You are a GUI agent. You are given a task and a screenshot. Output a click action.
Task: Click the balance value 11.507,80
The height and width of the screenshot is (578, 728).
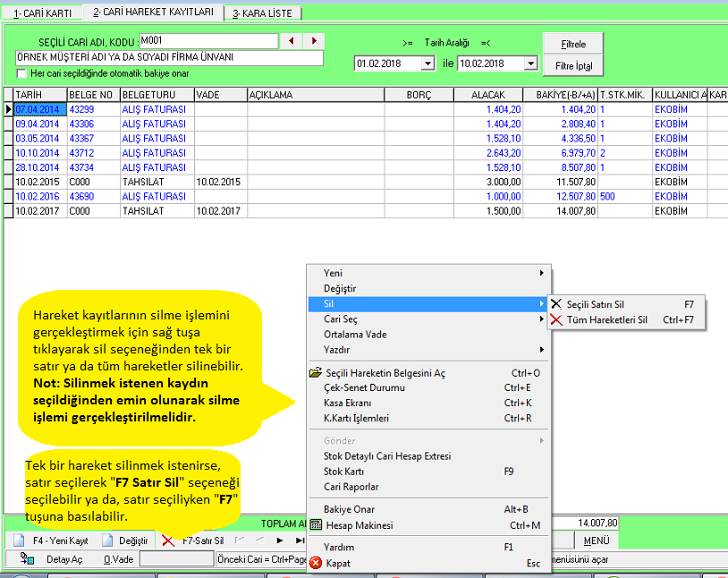coord(561,182)
